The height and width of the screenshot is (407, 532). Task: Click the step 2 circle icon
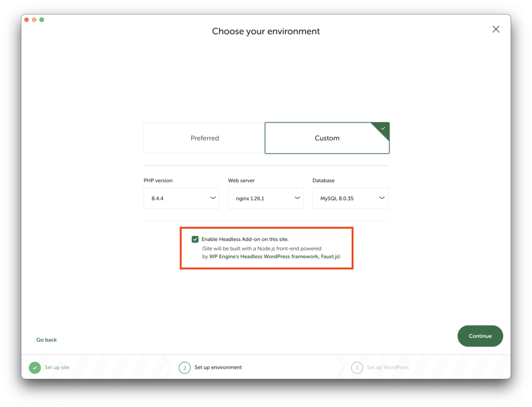point(184,367)
